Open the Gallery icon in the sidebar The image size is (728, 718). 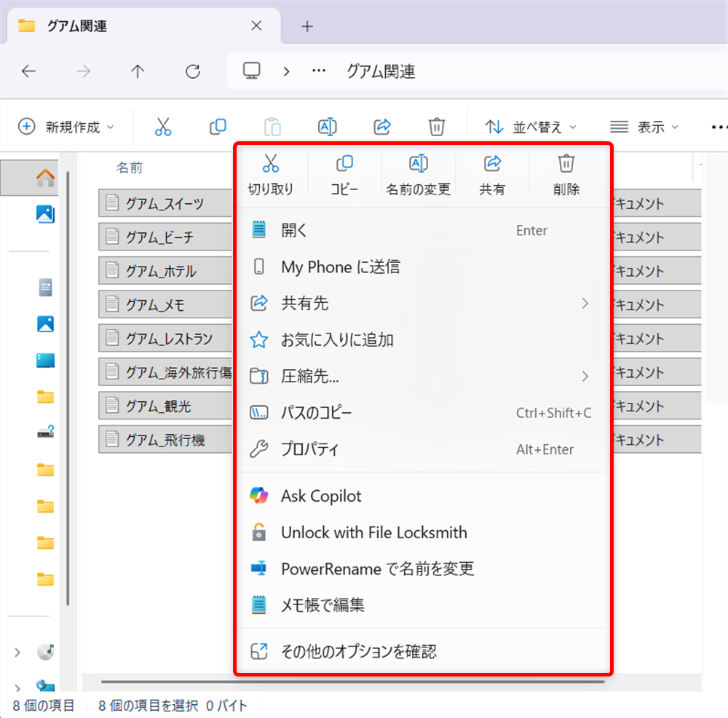click(x=45, y=214)
